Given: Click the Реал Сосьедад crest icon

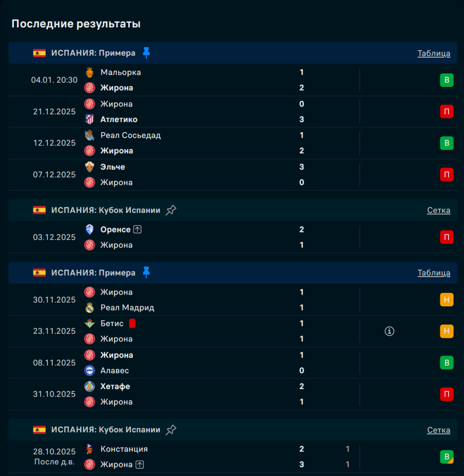Looking at the screenshot, I should point(90,135).
